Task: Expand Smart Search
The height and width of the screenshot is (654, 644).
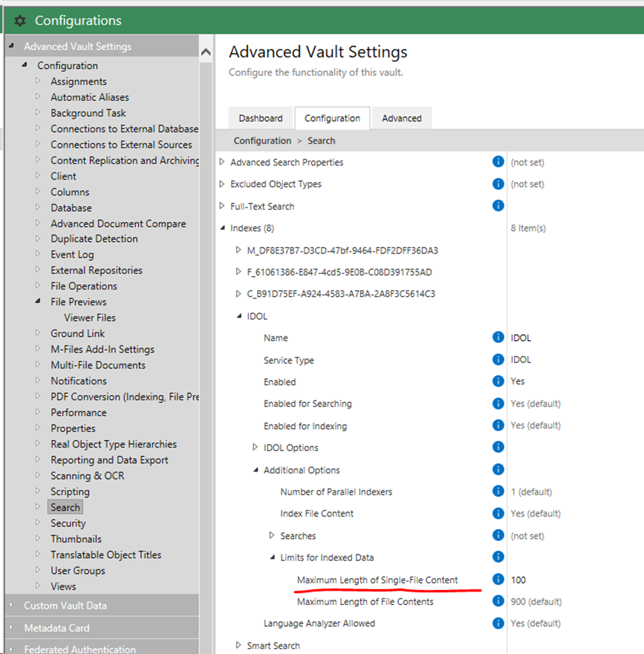Action: pyautogui.click(x=238, y=645)
